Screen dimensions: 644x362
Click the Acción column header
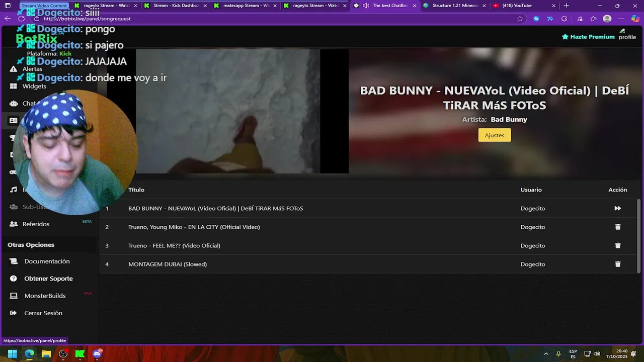(618, 190)
